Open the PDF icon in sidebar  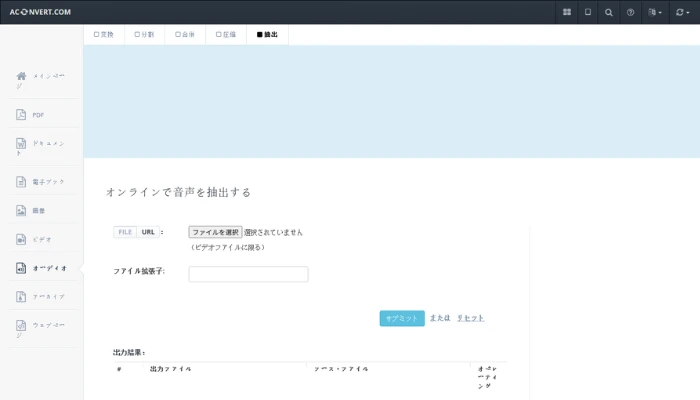click(21, 115)
